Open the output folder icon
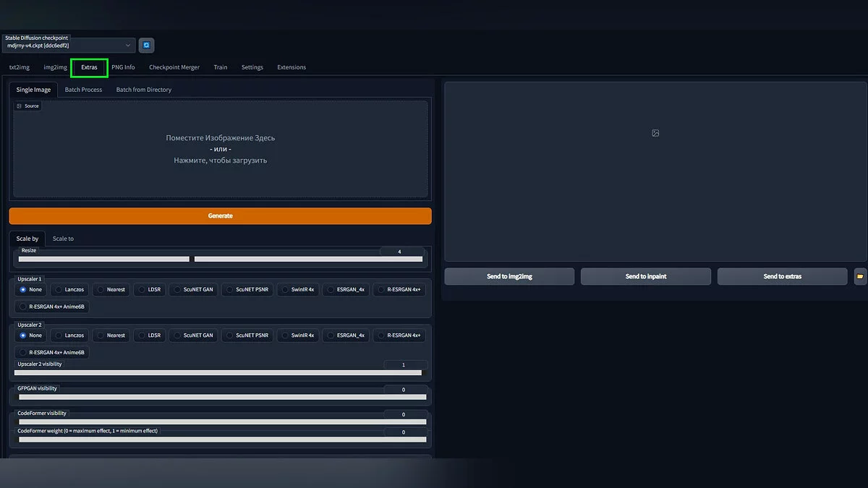Viewport: 868px width, 488px height. coord(860,276)
